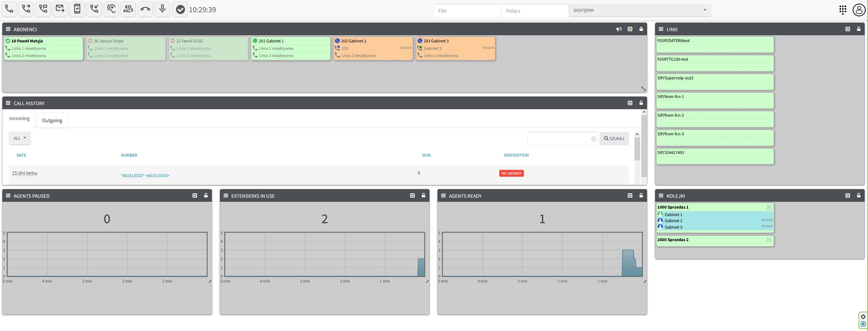Toggle the LINIE panel lock

[x=859, y=29]
